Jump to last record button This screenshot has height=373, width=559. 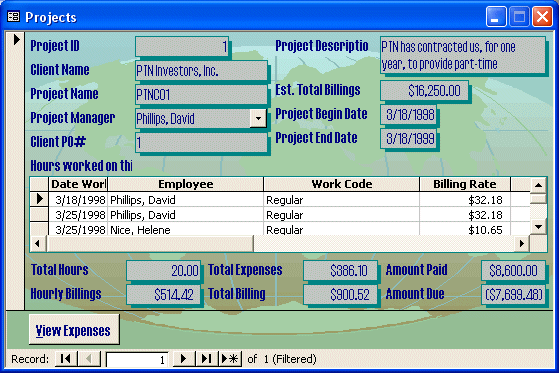[x=206, y=358]
